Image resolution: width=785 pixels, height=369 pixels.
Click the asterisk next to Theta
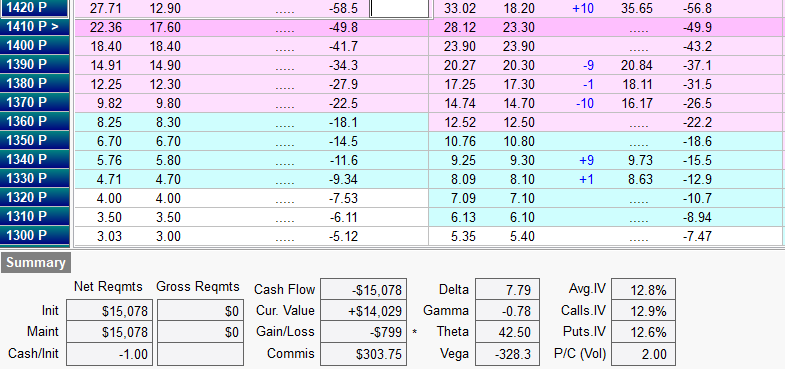(415, 332)
